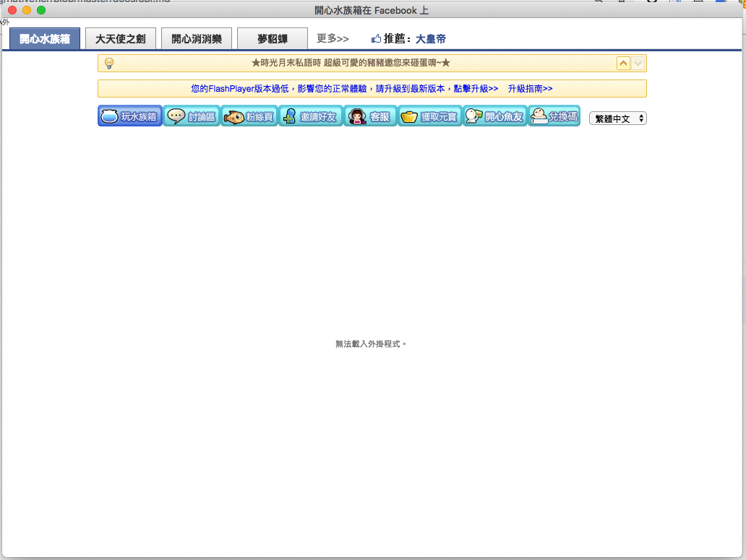Click the 獲取元寶 get ingots button
The image size is (746, 560).
(x=429, y=116)
